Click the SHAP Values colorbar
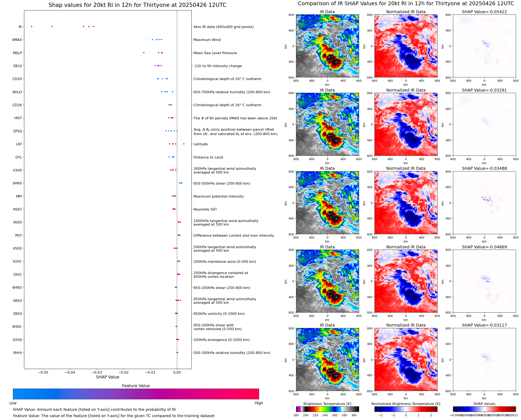The image size is (521, 420). tap(484, 409)
